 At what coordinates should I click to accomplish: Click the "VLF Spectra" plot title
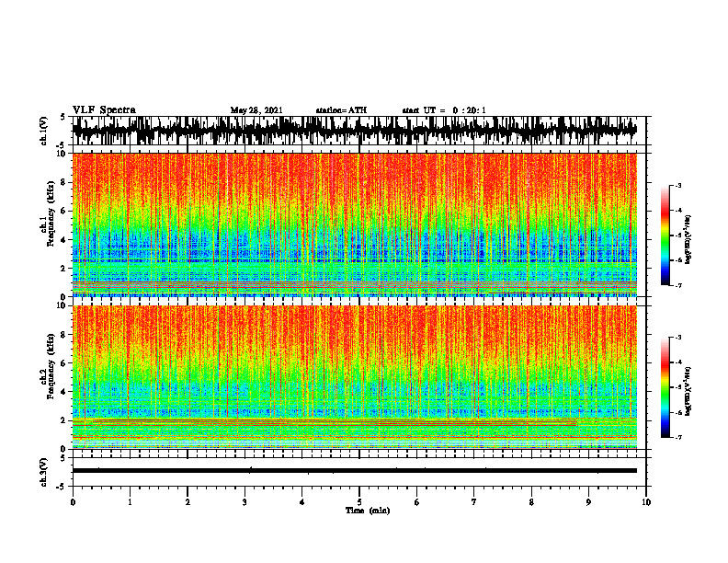tap(104, 110)
